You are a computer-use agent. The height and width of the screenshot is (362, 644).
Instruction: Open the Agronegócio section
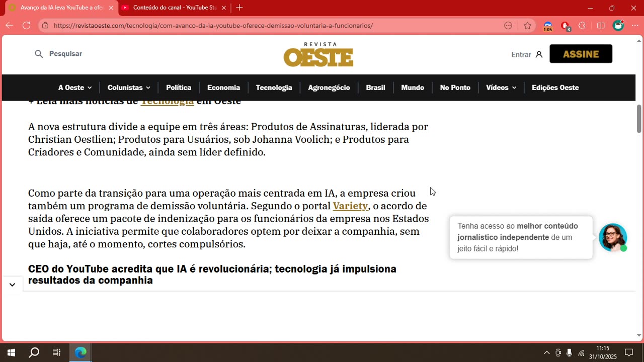329,87
